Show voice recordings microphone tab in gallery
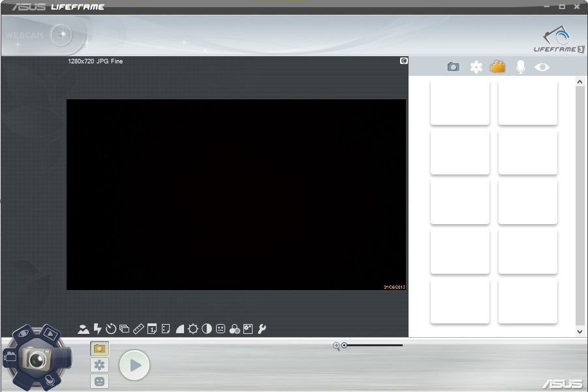 [x=520, y=67]
